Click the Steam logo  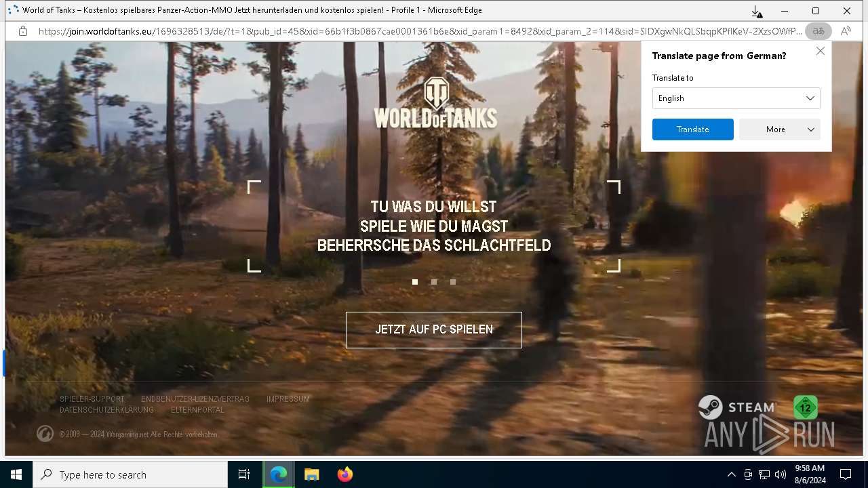(737, 407)
